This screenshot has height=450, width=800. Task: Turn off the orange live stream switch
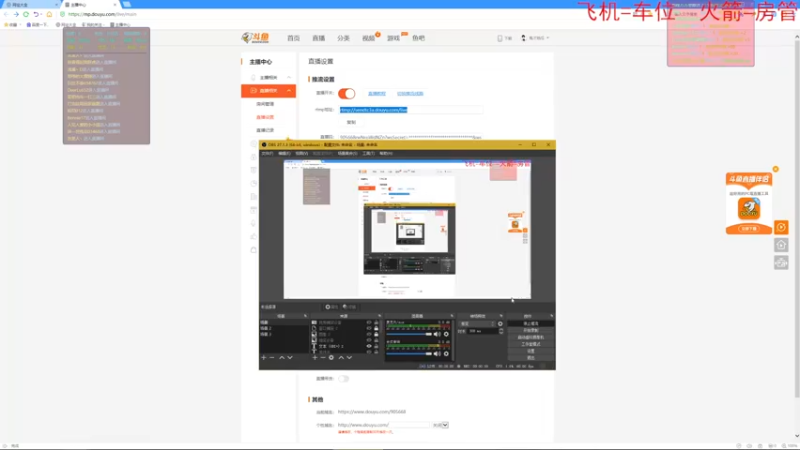click(346, 93)
